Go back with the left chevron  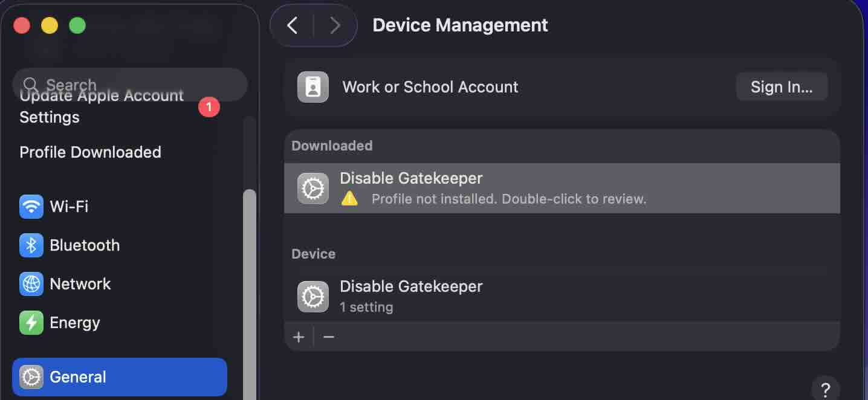293,25
